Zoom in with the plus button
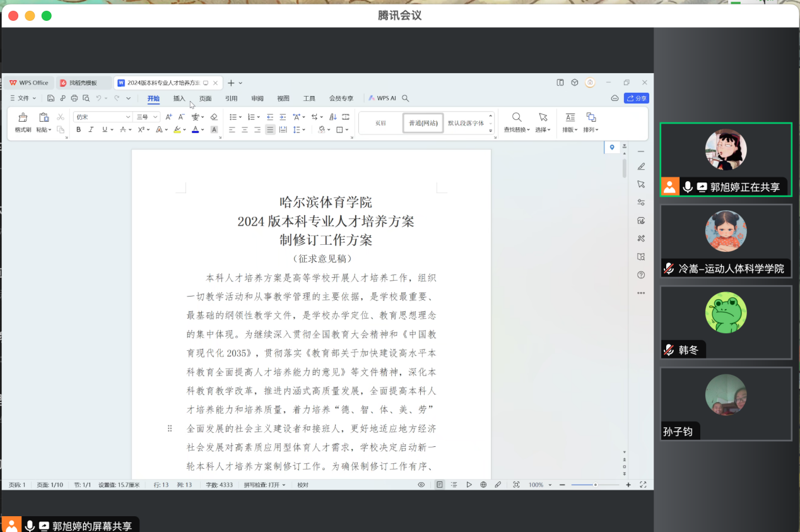The image size is (800, 532). tap(628, 485)
